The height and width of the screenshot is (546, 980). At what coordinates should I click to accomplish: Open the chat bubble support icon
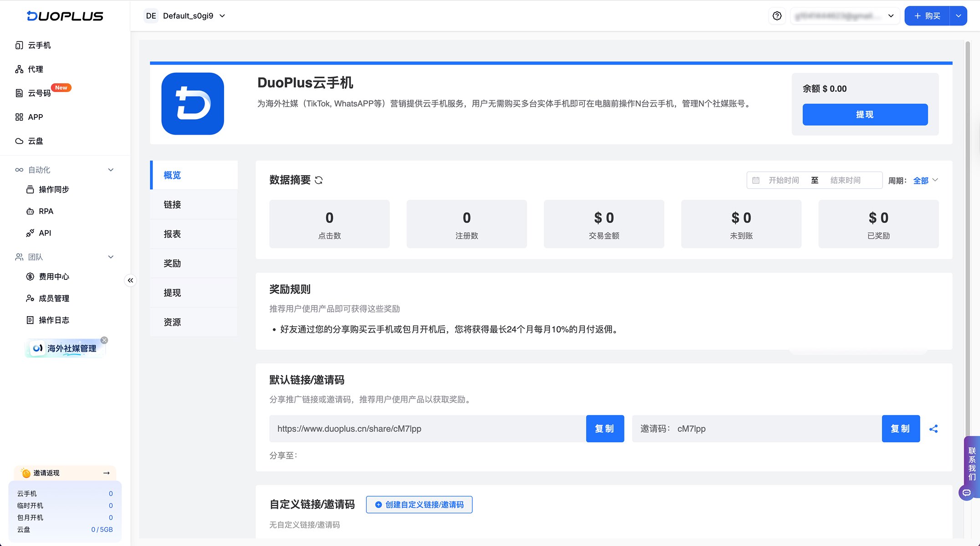(967, 493)
